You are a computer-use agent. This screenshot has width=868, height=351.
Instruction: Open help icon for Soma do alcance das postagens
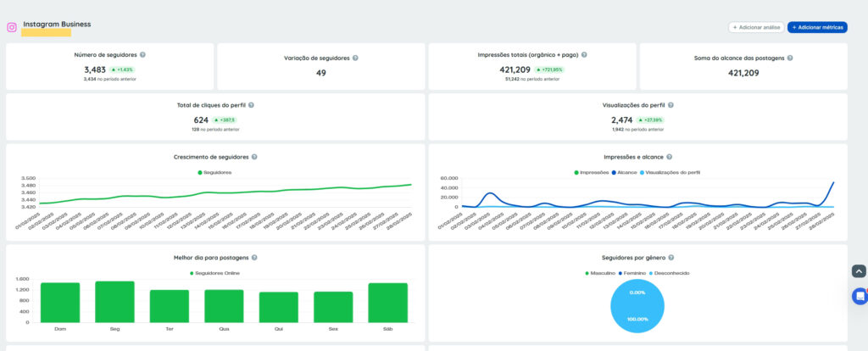[x=789, y=58]
